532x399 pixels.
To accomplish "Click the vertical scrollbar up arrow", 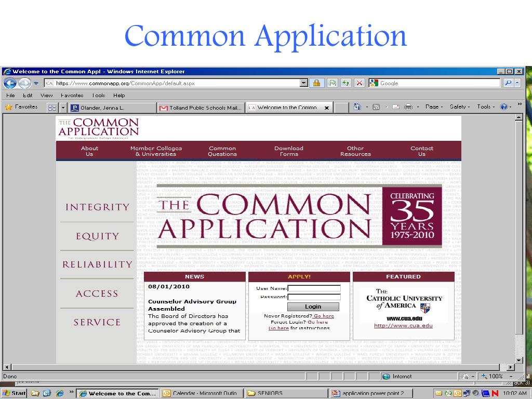I will click(518, 118).
